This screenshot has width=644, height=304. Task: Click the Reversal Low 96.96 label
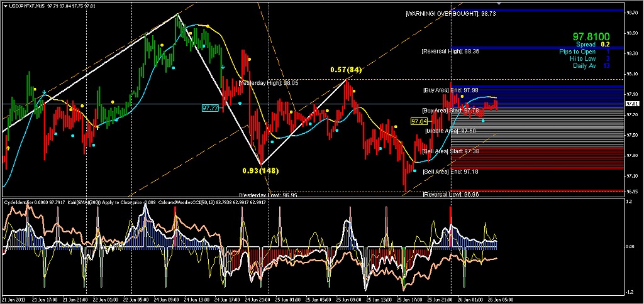[x=450, y=194]
